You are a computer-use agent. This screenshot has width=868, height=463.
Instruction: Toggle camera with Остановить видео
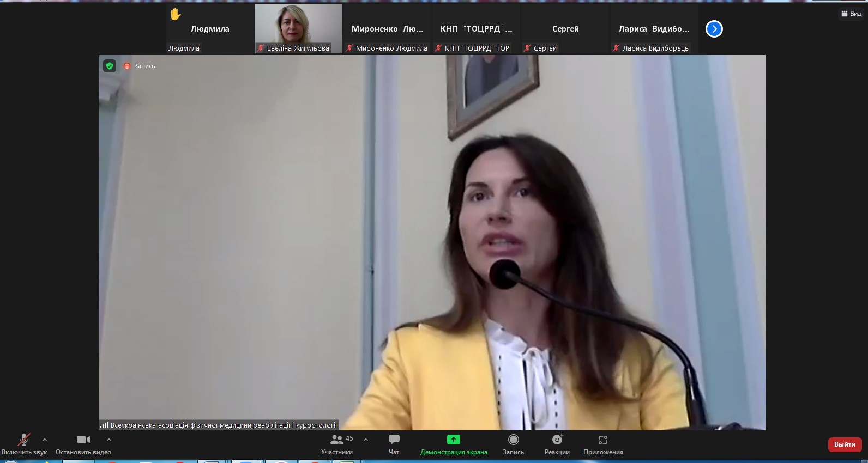pos(83,440)
